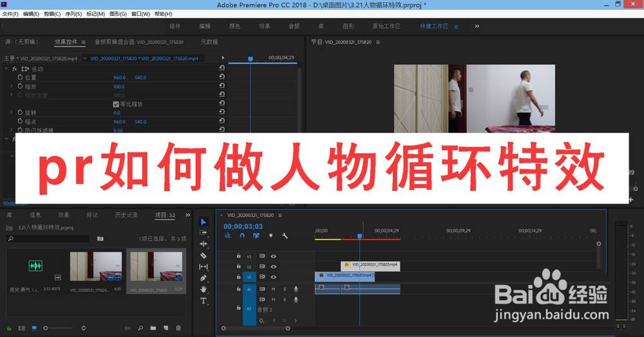Switch to the 历史记录 tab
The width and height of the screenshot is (644, 337).
coord(126,215)
